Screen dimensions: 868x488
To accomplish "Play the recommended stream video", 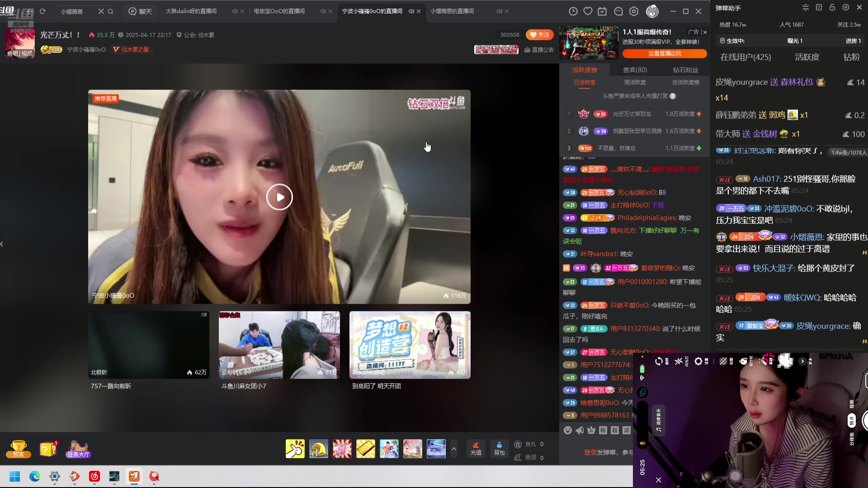I will click(x=279, y=197).
